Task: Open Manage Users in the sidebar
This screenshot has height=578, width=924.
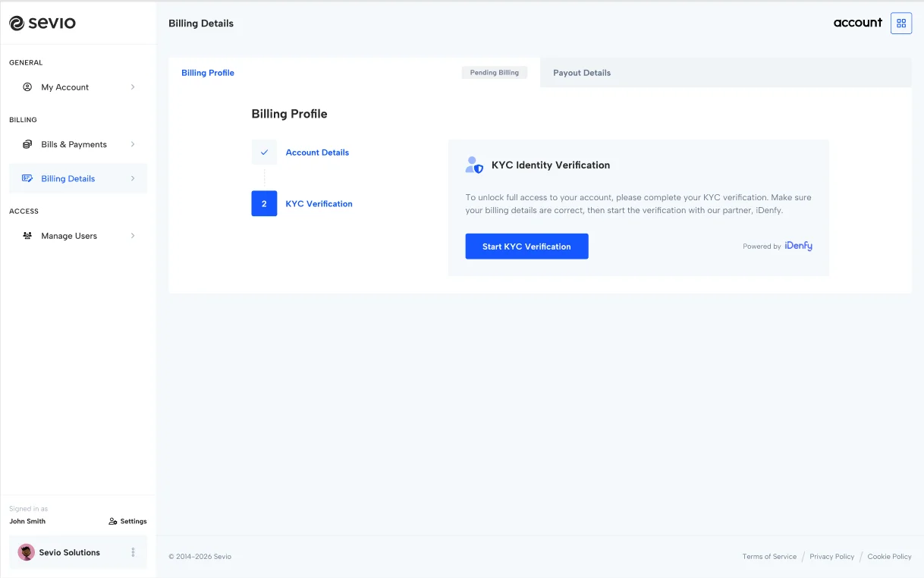Action: 78,236
